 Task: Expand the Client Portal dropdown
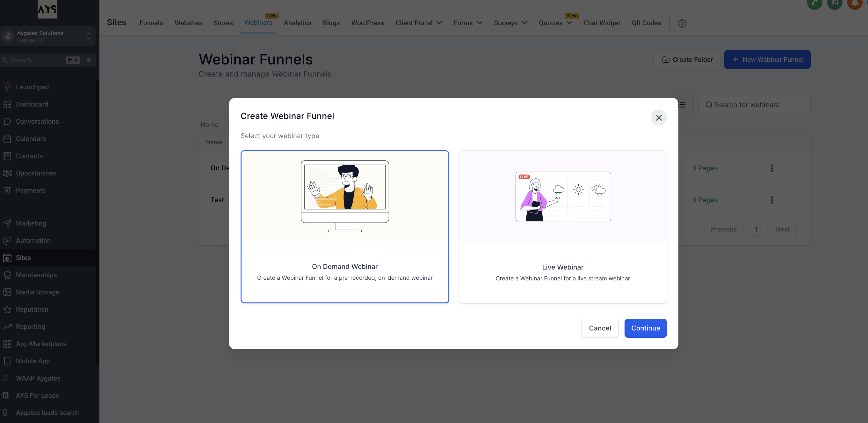(x=419, y=23)
